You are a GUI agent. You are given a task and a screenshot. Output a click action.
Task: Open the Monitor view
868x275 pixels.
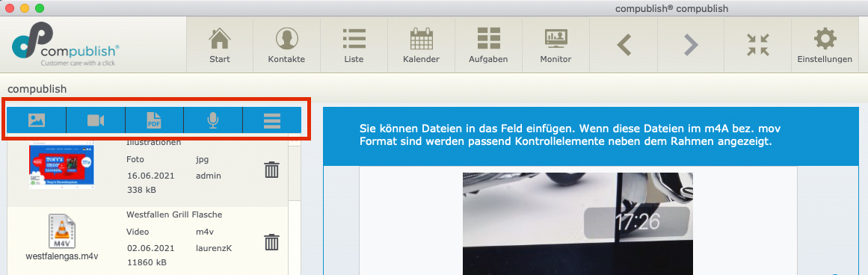(x=555, y=45)
